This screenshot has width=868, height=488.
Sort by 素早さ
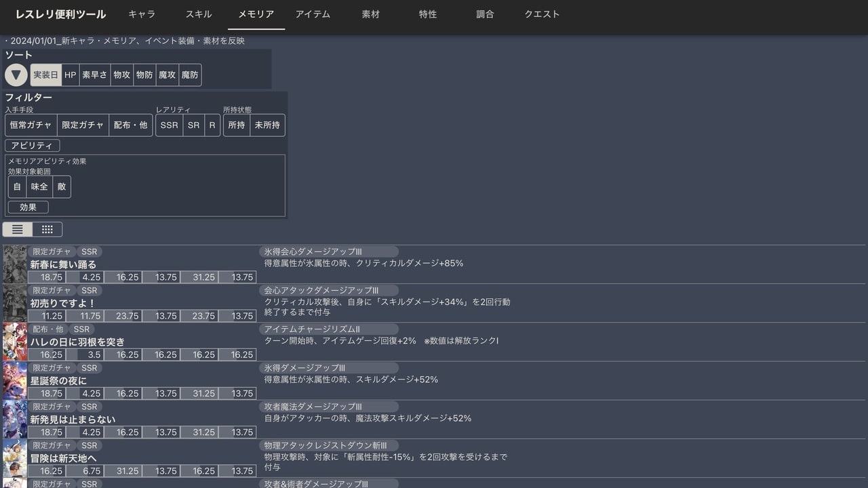point(95,75)
